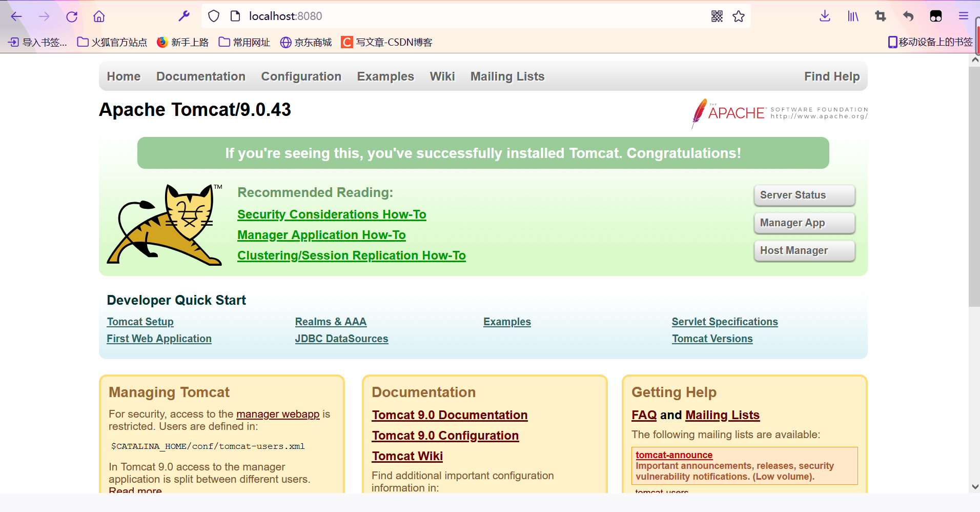
Task: Click the Host Manager button
Action: click(x=805, y=250)
